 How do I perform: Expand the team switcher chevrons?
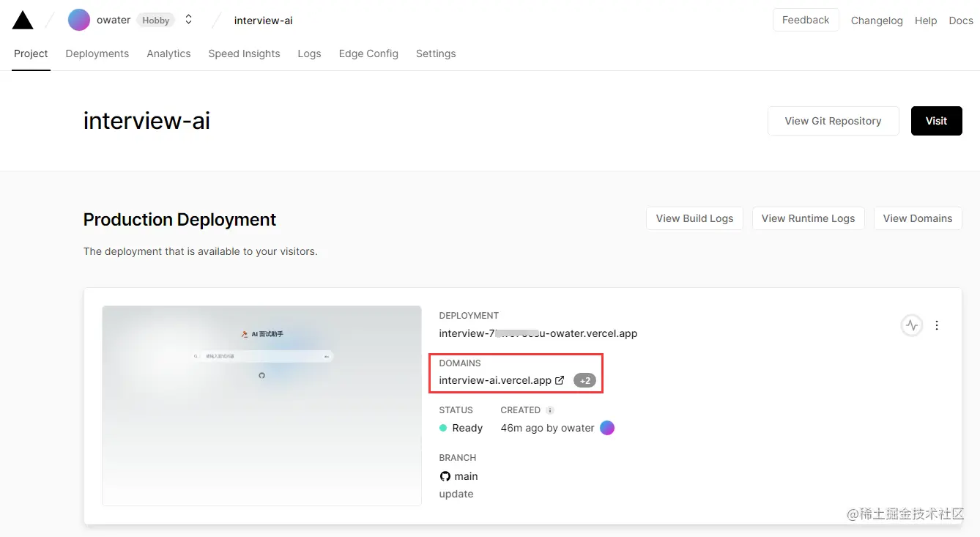(x=188, y=20)
